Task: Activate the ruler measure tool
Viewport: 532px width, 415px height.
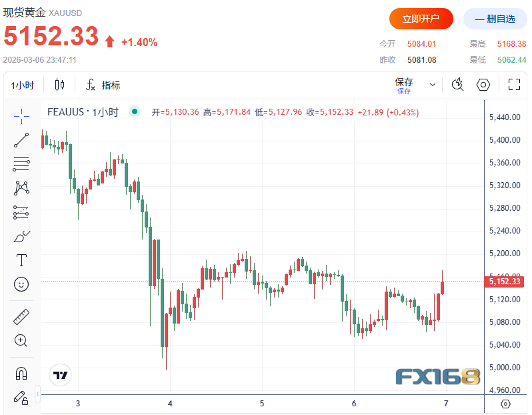Action: (21, 316)
